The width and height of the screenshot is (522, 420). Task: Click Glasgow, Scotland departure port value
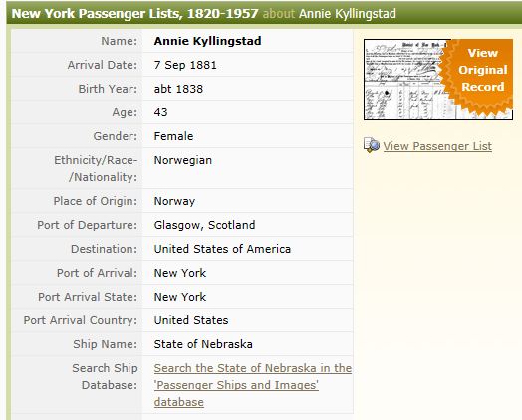click(204, 225)
